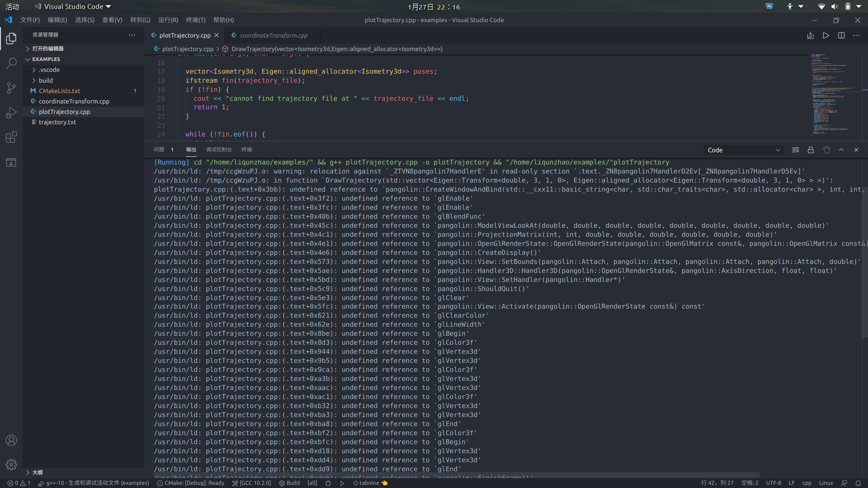Maximize the panel with the up chevron
This screenshot has height=488, width=868.
(841, 150)
